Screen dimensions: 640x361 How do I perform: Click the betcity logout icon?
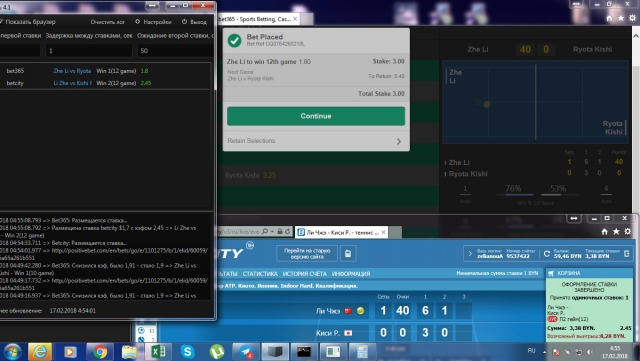coord(627,254)
